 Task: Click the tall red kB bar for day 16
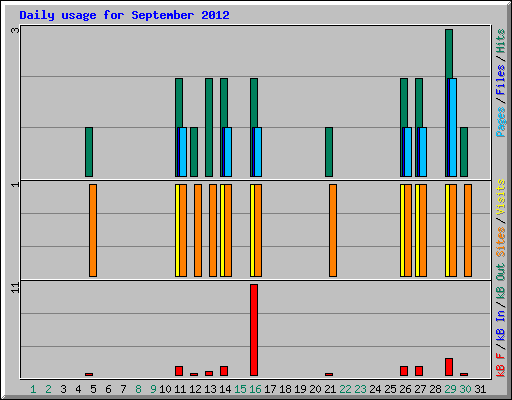[254, 330]
